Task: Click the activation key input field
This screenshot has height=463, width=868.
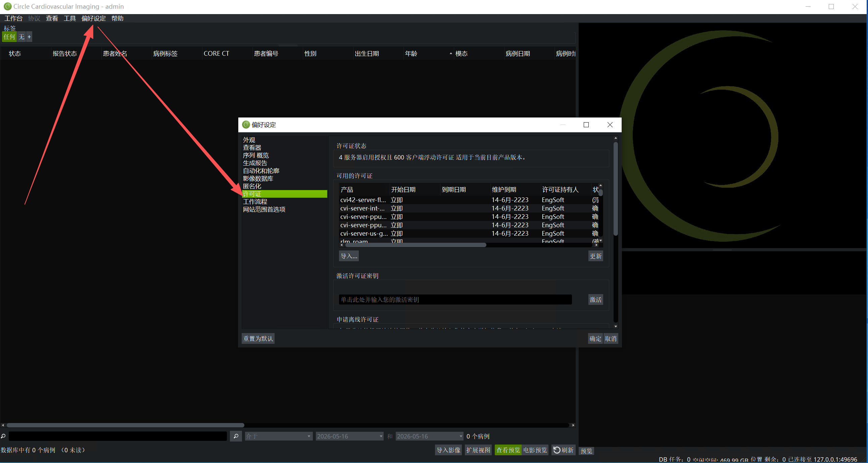Action: (455, 299)
